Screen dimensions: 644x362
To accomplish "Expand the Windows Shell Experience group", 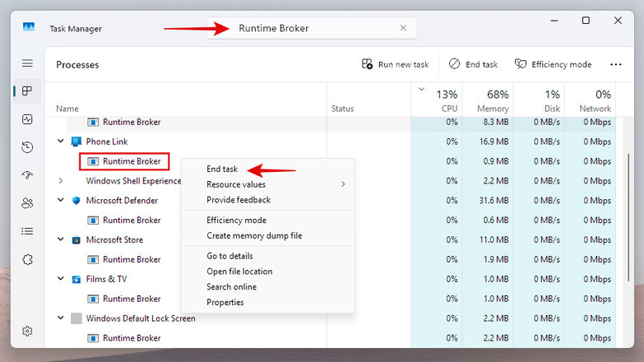I will tap(60, 181).
